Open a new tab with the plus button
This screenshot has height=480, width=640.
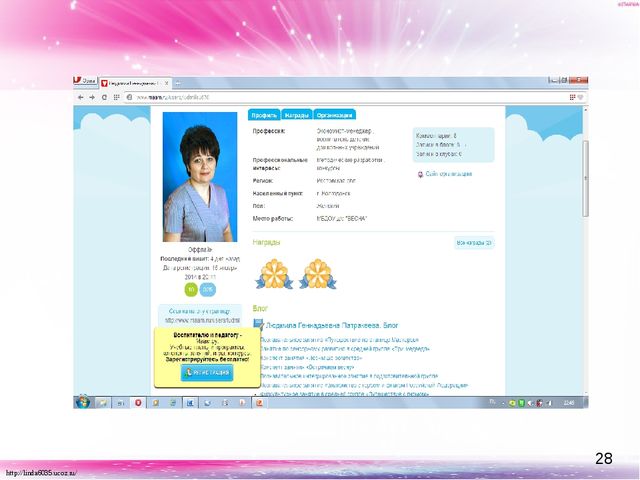click(x=178, y=83)
